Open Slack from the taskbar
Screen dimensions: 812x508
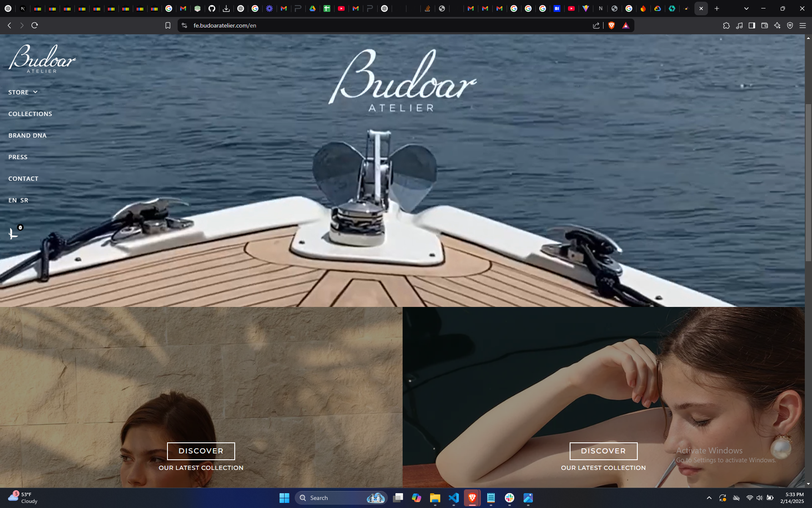[x=510, y=498]
